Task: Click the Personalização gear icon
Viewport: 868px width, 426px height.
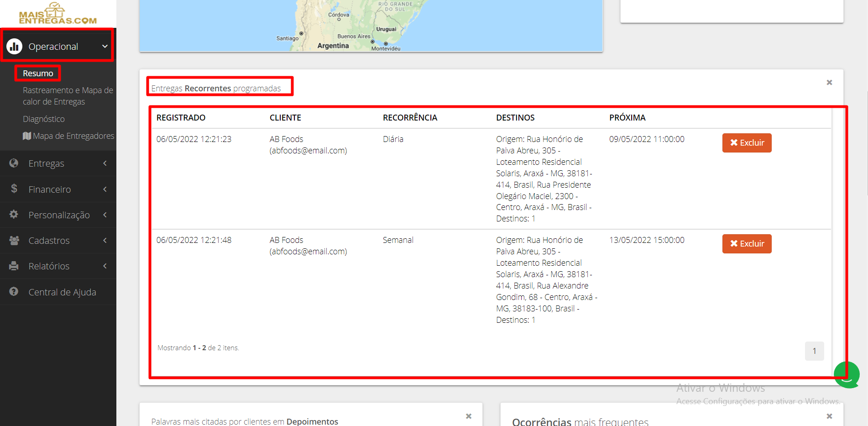Action: pos(14,214)
